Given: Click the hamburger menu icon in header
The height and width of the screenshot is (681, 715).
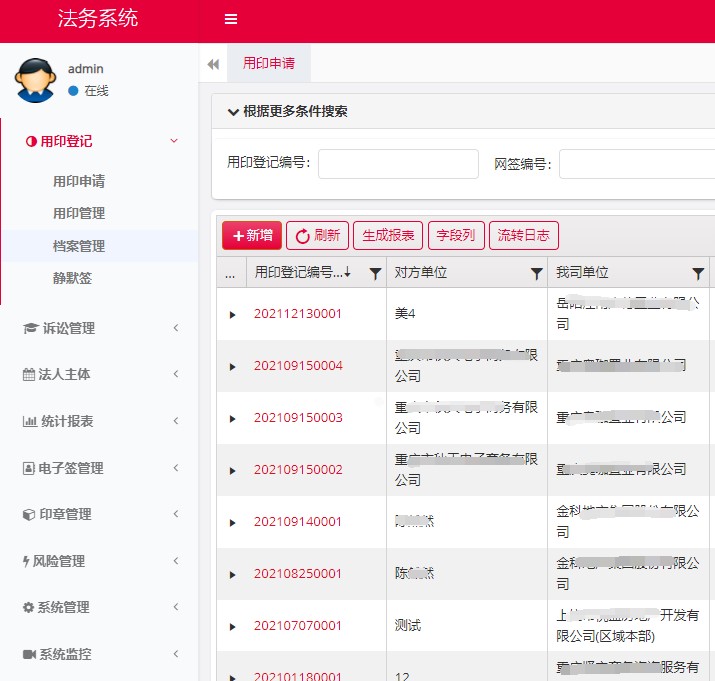Looking at the screenshot, I should tap(231, 19).
